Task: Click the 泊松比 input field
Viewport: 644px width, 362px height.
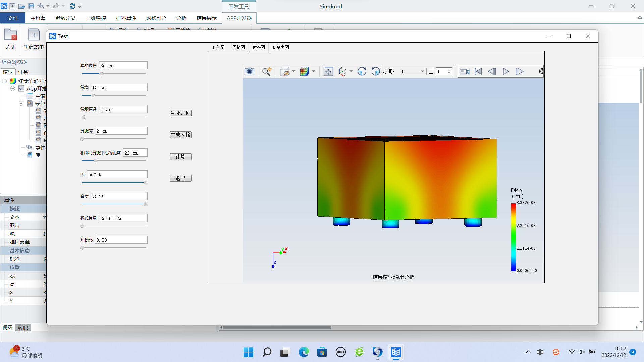Action: pyautogui.click(x=121, y=240)
